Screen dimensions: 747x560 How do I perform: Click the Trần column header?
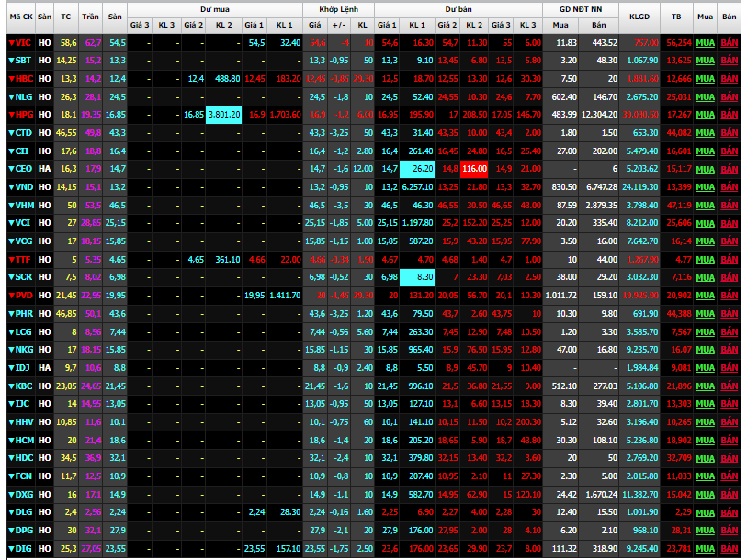pos(90,17)
